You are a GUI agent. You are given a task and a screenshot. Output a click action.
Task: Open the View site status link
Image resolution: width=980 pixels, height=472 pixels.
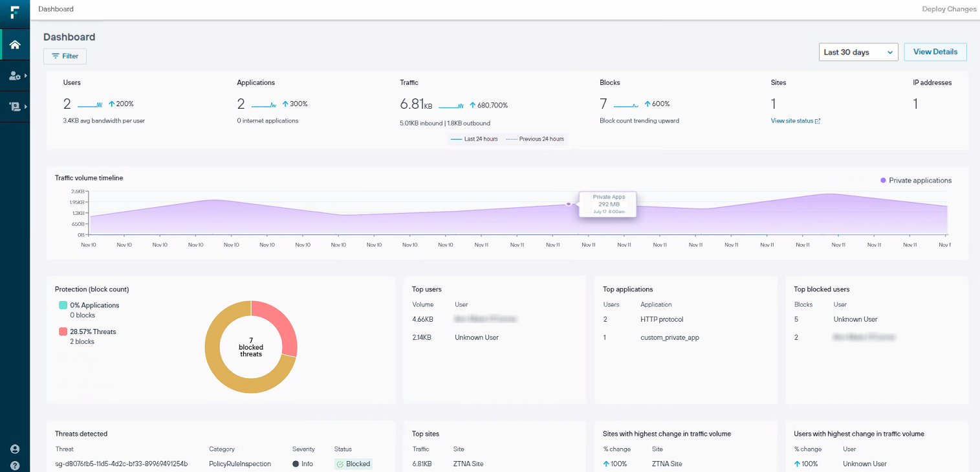790,120
